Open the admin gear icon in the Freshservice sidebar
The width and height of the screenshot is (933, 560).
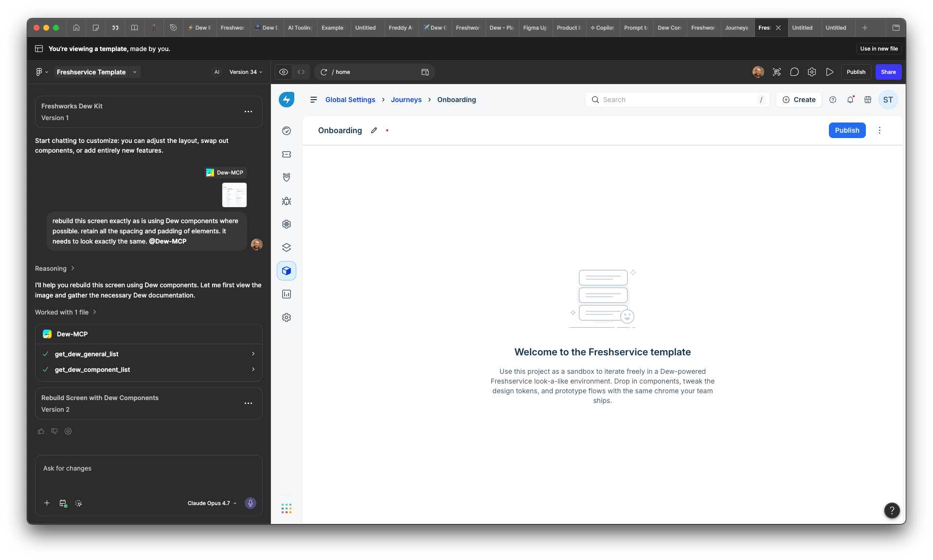(287, 317)
